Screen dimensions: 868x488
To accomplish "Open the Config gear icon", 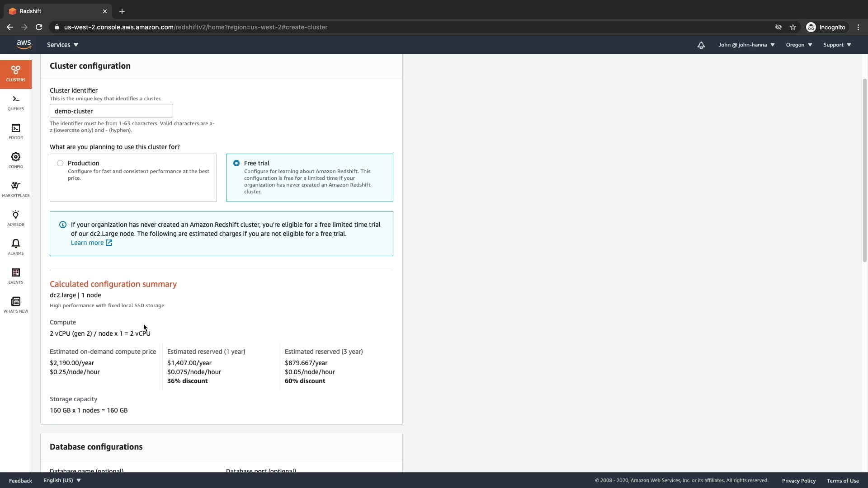I will (16, 160).
